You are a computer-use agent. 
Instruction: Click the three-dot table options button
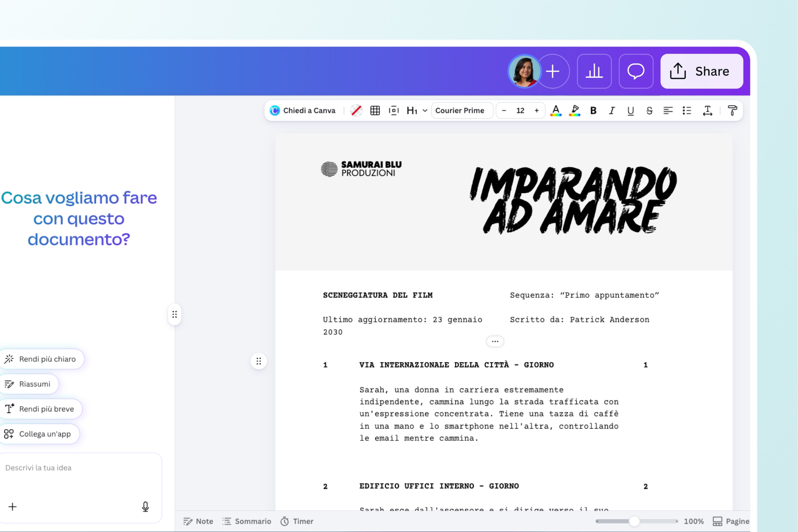pyautogui.click(x=495, y=341)
